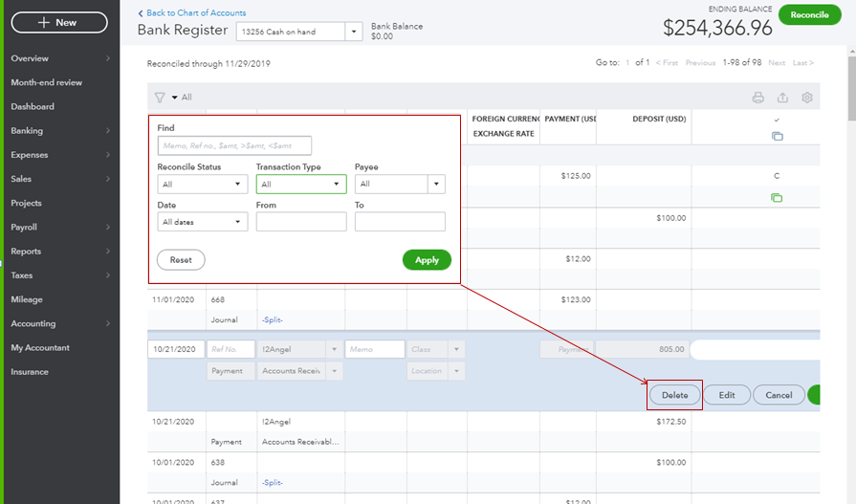The image size is (856, 504).
Task: Click the filter funnel icon
Action: (160, 98)
